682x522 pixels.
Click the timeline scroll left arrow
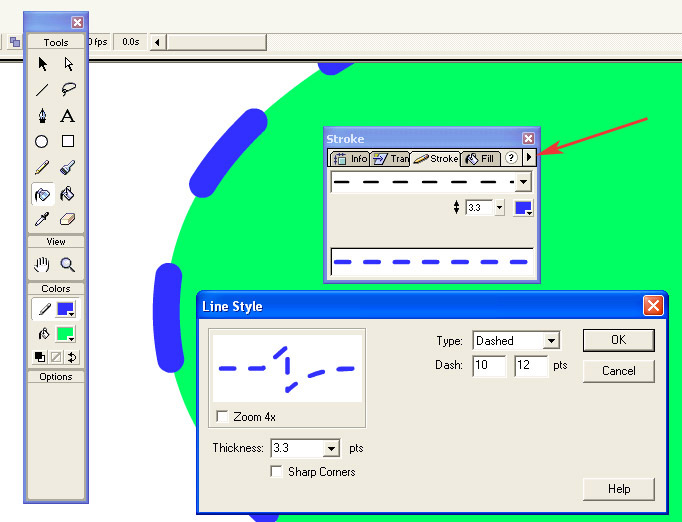(157, 43)
